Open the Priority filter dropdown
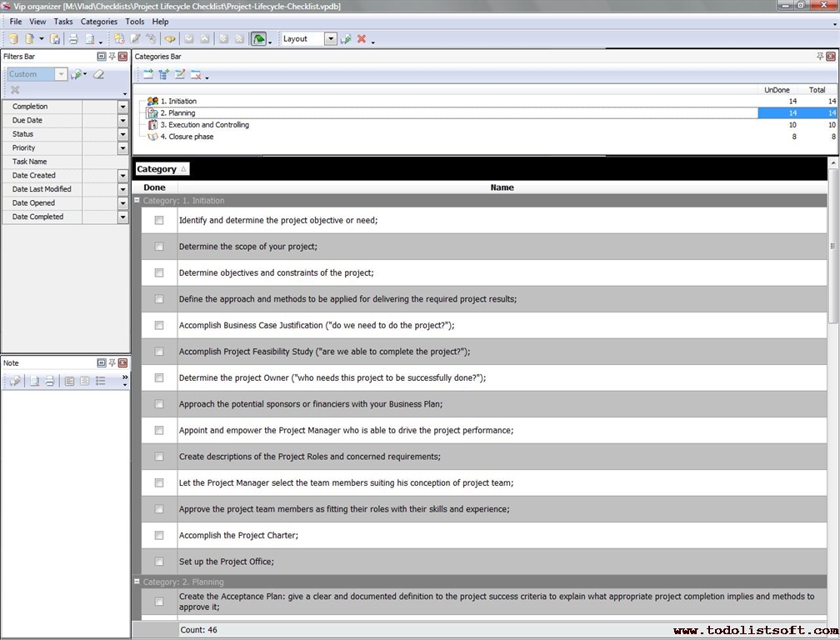Image resolution: width=840 pixels, height=640 pixels. 122,148
